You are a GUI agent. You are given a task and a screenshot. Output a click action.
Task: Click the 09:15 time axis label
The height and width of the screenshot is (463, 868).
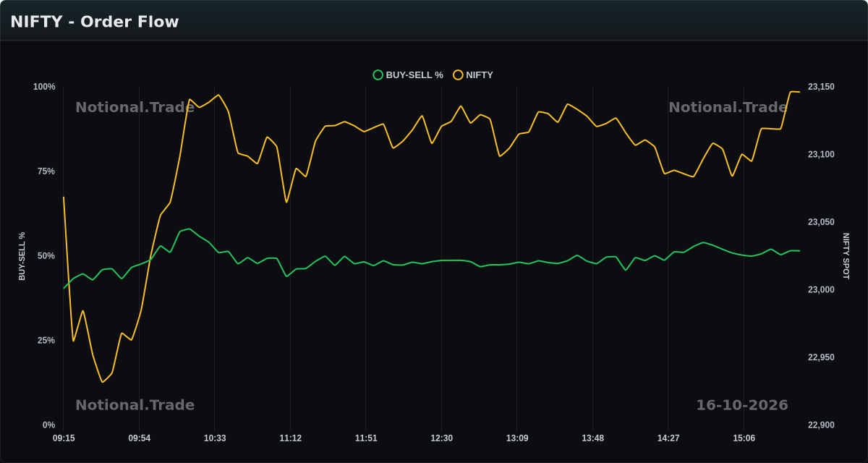tap(64, 438)
